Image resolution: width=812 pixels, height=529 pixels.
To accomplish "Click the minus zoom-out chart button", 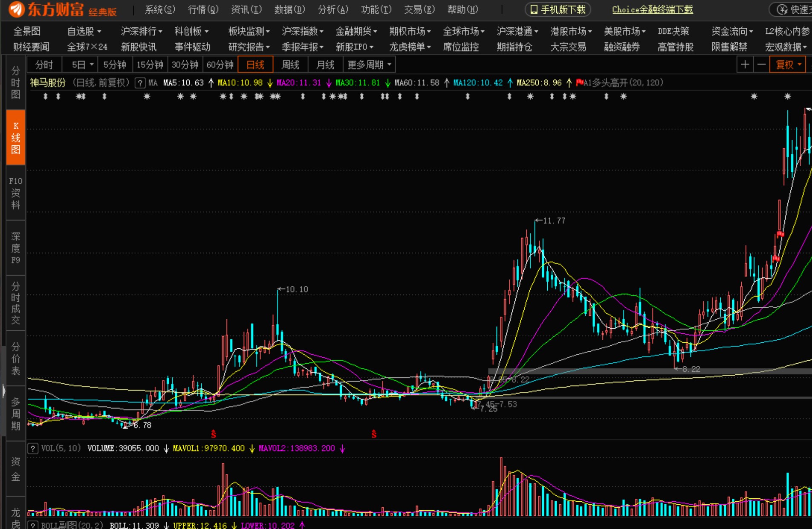I will 761,65.
